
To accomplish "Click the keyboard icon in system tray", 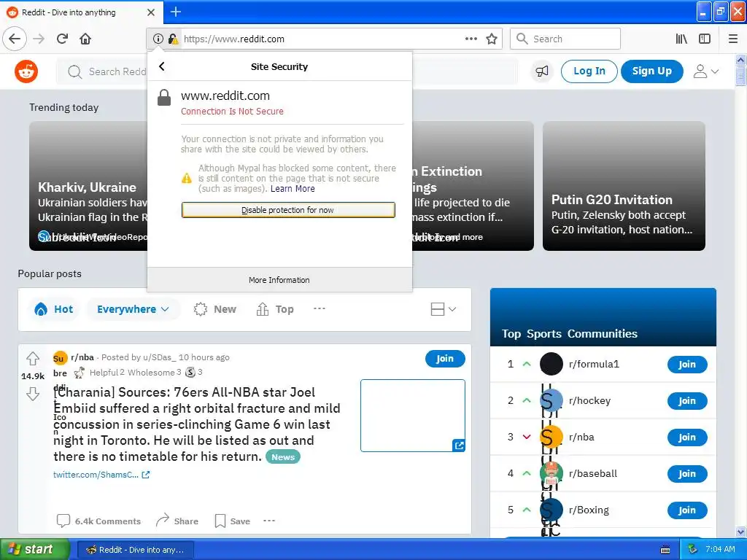I will click(x=665, y=550).
